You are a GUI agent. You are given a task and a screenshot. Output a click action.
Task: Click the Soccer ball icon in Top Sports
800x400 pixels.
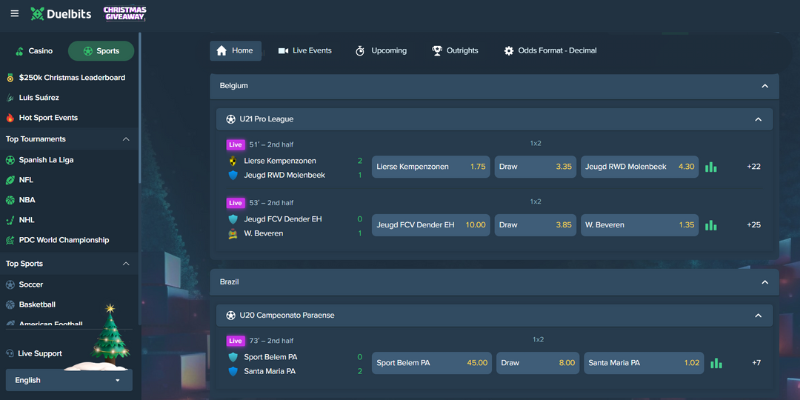(10, 284)
